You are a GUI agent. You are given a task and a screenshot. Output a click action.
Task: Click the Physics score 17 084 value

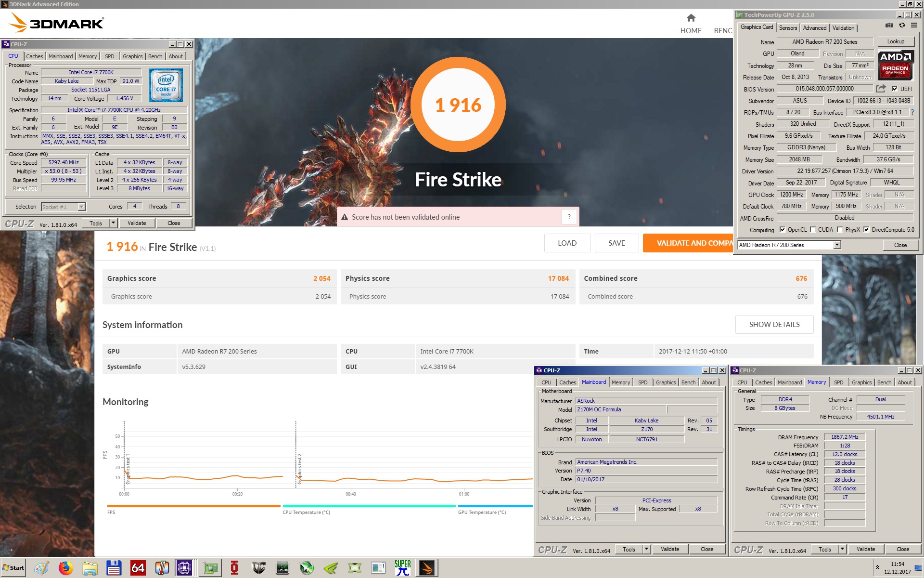pyautogui.click(x=558, y=278)
